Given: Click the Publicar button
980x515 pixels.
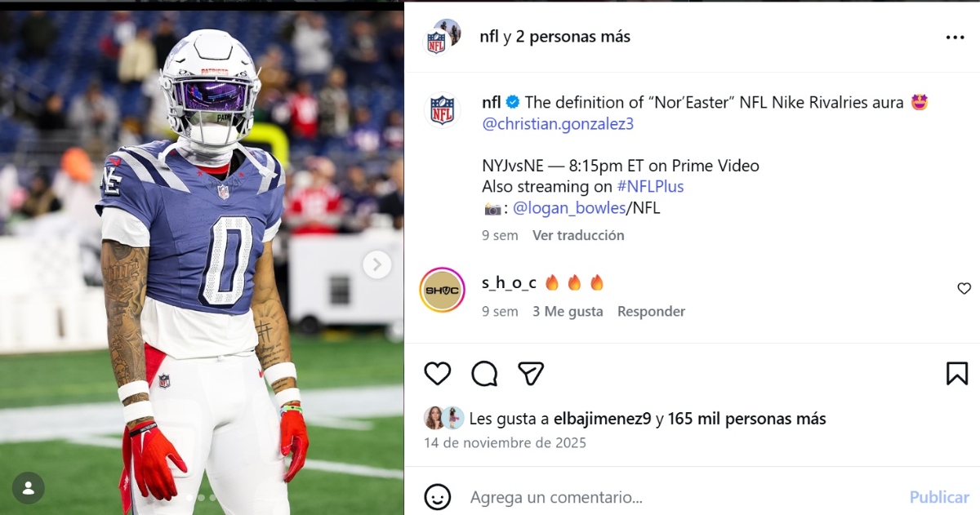Looking at the screenshot, I should [x=939, y=496].
